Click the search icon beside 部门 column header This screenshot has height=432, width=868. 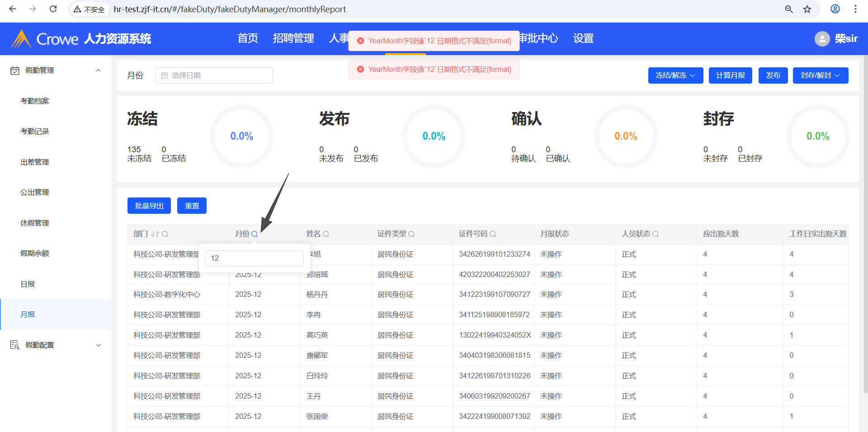tap(165, 234)
